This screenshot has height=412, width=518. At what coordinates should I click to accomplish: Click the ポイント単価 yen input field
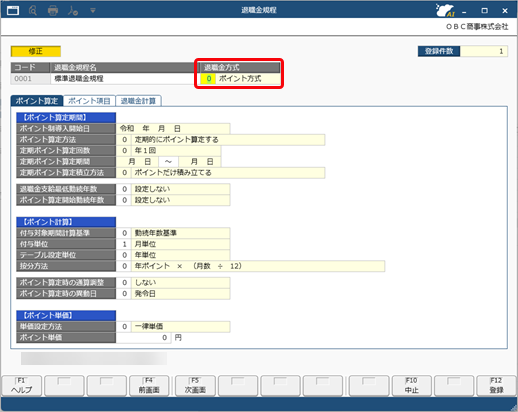[x=143, y=338]
